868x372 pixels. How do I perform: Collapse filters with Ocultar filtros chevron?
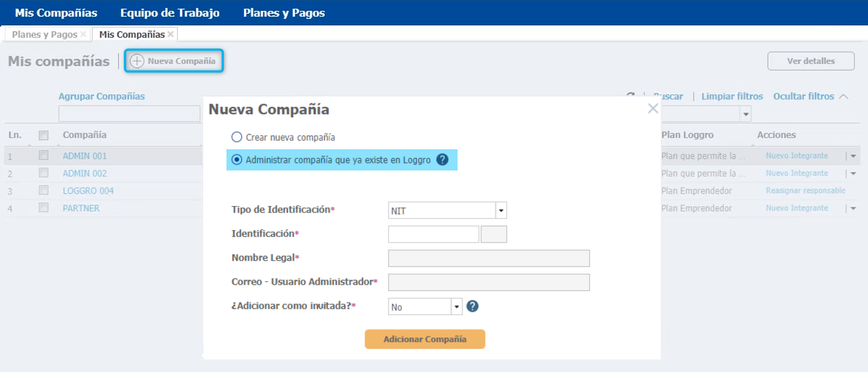click(844, 96)
